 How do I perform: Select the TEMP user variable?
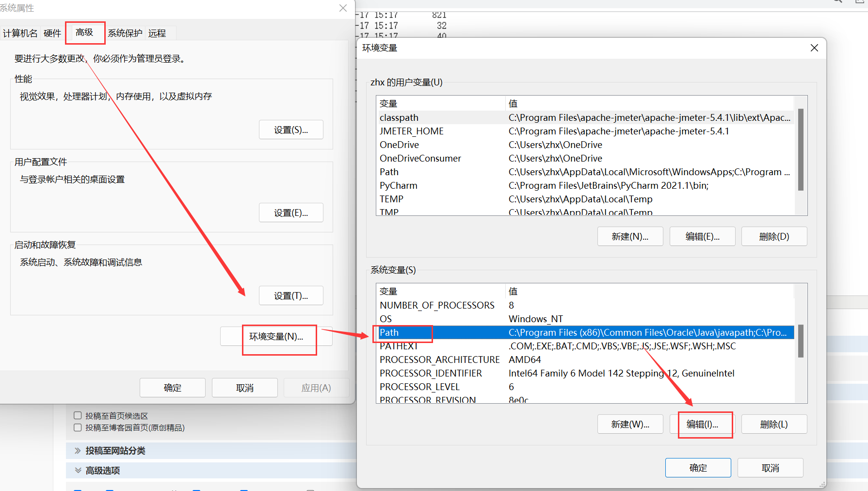(x=585, y=199)
